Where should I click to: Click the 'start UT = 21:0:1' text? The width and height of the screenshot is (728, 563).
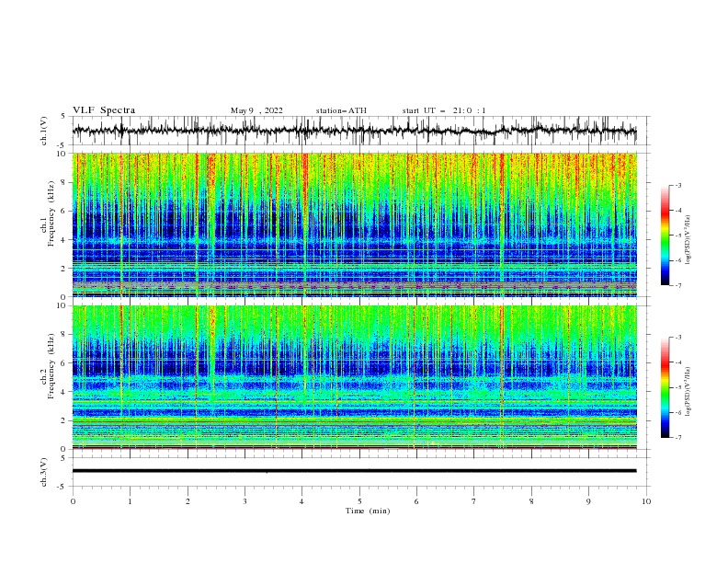[x=444, y=110]
